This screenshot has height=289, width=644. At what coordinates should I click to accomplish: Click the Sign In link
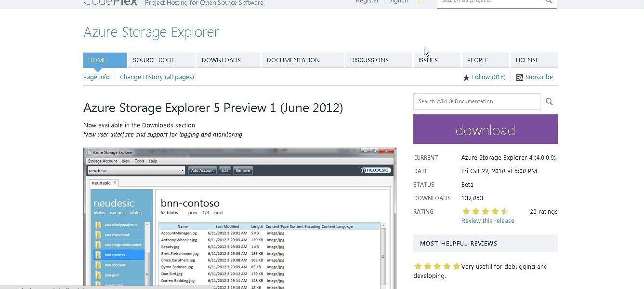tap(398, 1)
